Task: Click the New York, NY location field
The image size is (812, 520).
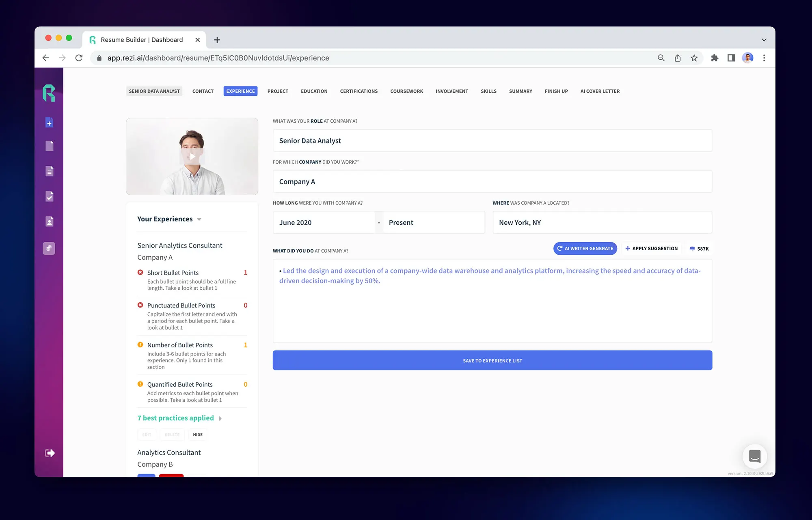Action: [x=602, y=222]
